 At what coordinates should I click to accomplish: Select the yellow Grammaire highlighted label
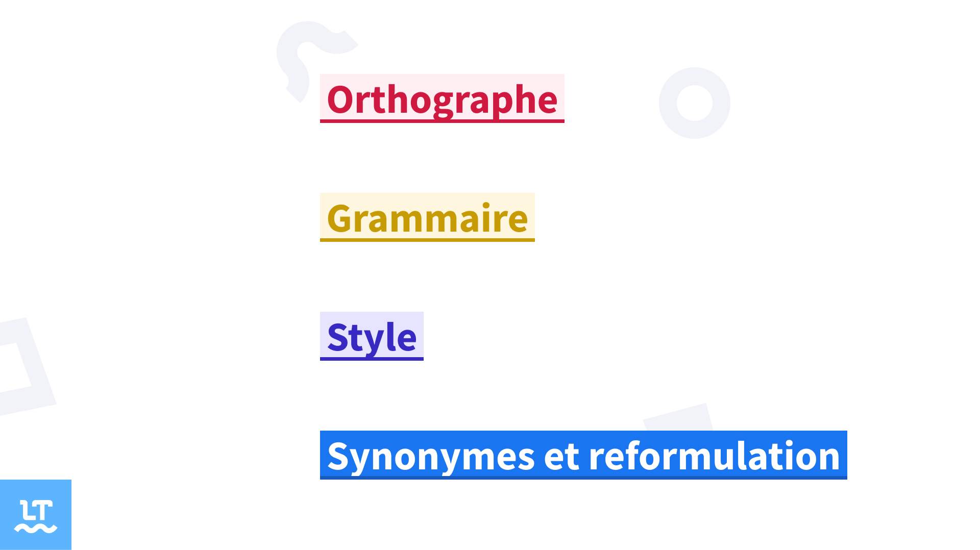click(427, 217)
